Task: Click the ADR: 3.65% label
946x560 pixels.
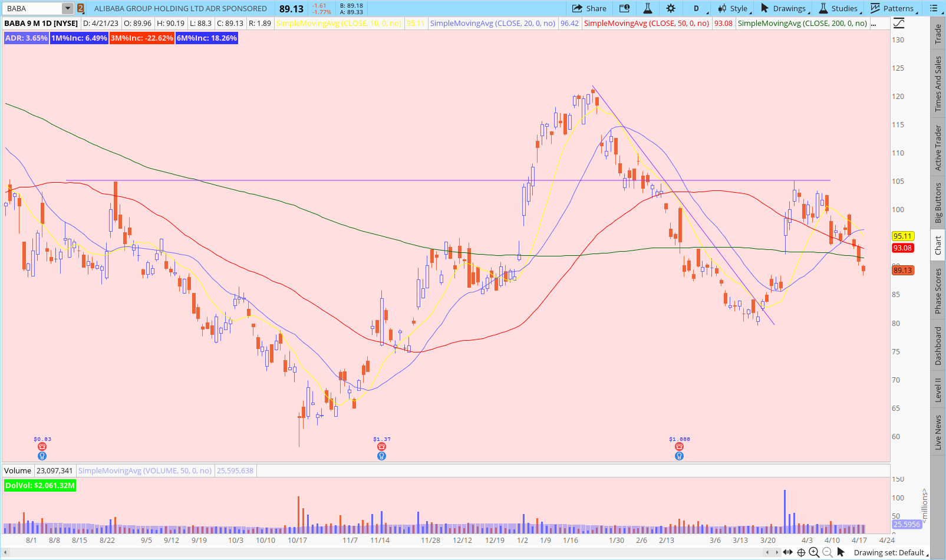Action: [26, 38]
